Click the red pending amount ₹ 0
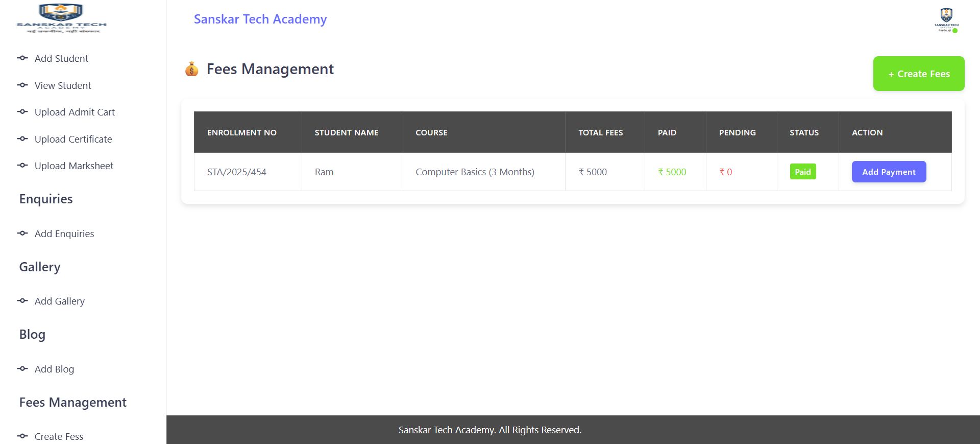Screen dimensions: 980x444 pyautogui.click(x=726, y=172)
